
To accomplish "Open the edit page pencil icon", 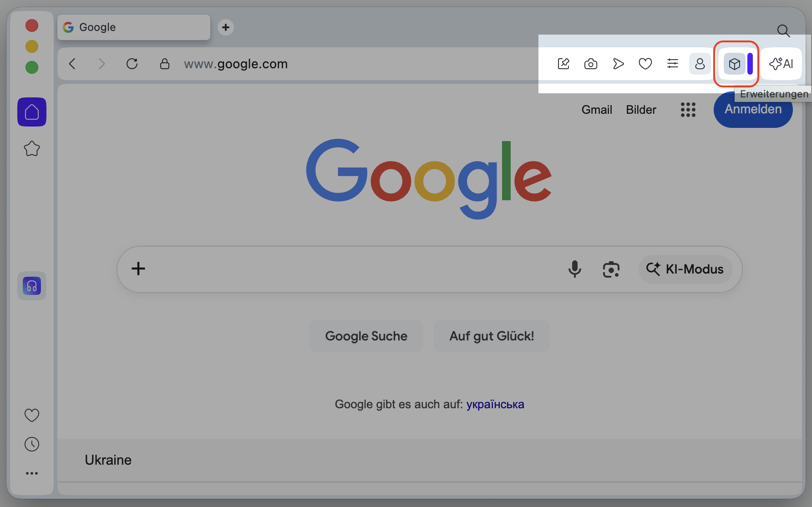I will [563, 64].
